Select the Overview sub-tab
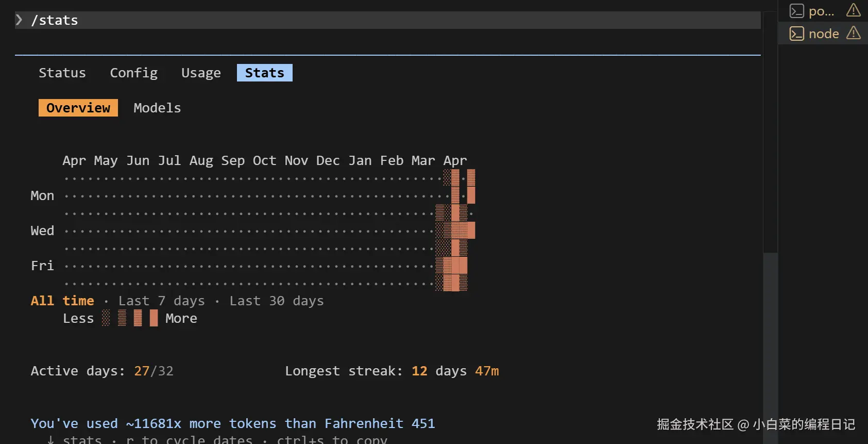868x444 pixels. [78, 108]
